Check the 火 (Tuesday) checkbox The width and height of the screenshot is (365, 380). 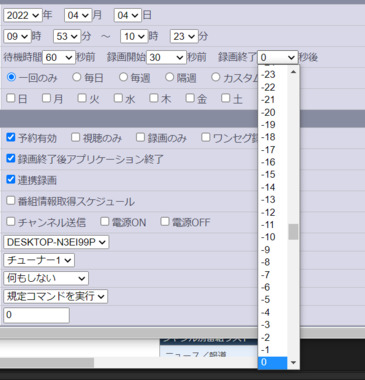pyautogui.click(x=82, y=98)
